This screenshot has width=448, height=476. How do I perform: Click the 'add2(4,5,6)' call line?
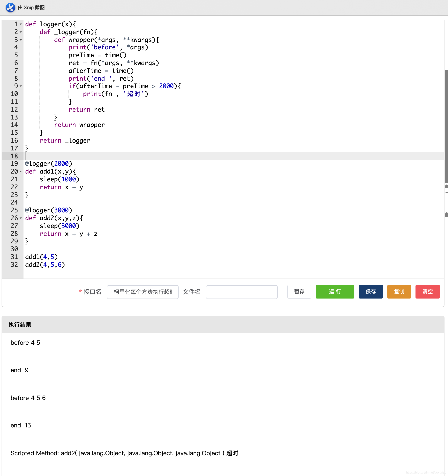point(45,265)
